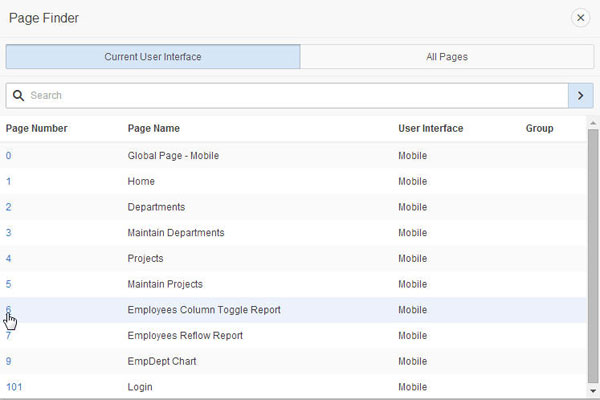Open page number 2 link

(x=9, y=207)
